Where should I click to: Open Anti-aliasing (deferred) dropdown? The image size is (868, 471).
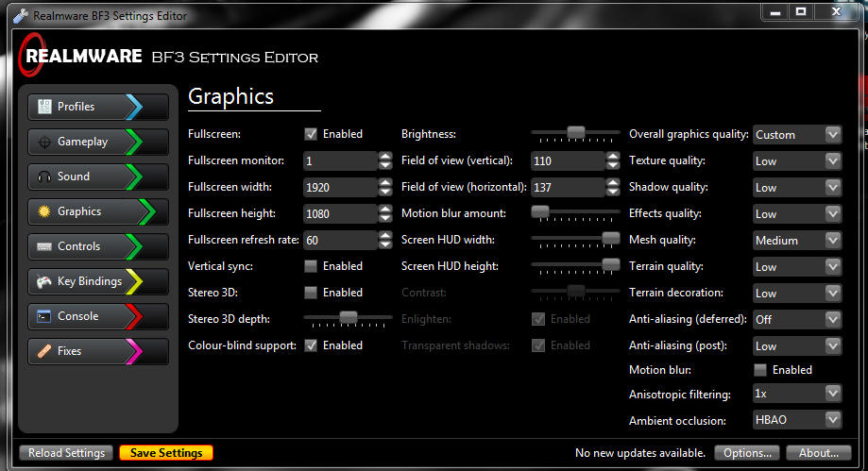[x=797, y=319]
